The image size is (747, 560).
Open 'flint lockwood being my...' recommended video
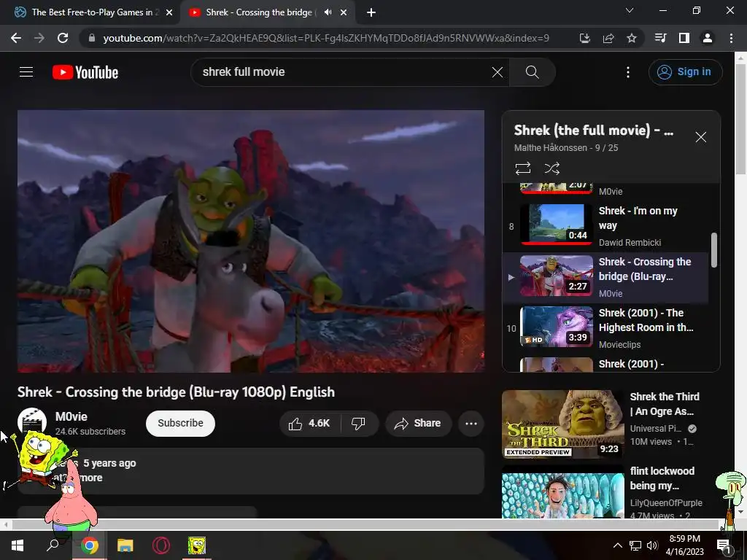[563, 496]
